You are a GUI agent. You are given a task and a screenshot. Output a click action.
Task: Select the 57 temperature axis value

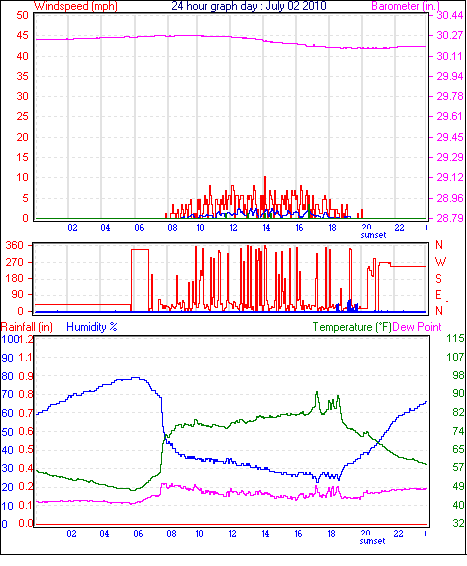[458, 467]
